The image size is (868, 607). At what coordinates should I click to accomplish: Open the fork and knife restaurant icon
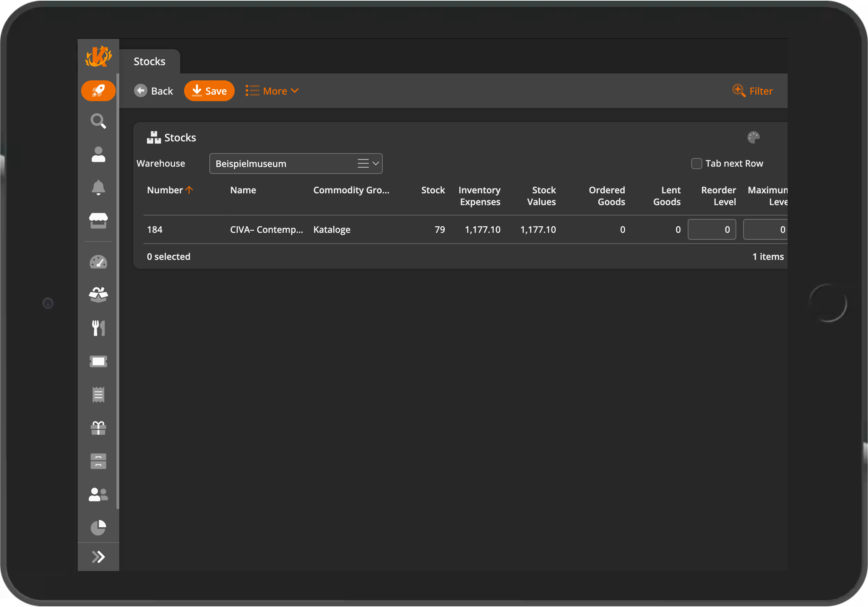pos(98,328)
